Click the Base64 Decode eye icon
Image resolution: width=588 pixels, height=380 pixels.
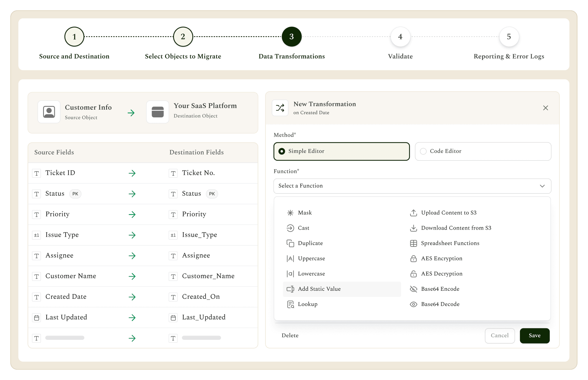(413, 304)
